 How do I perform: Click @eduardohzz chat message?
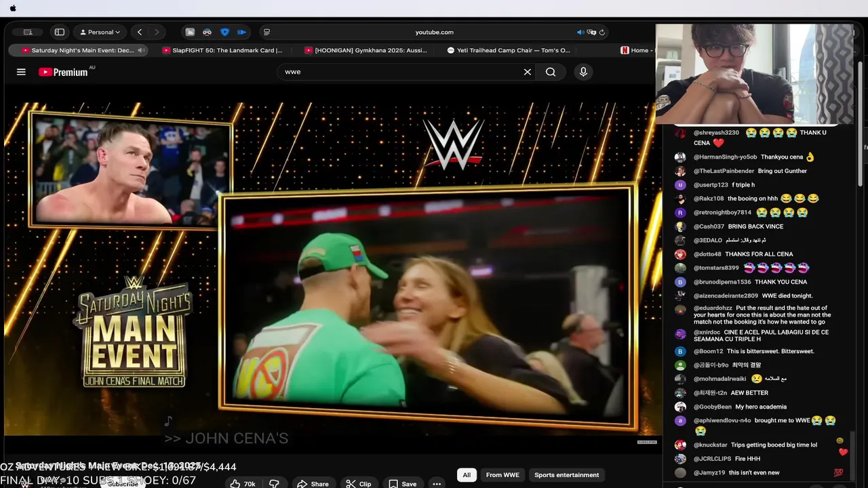[763, 315]
